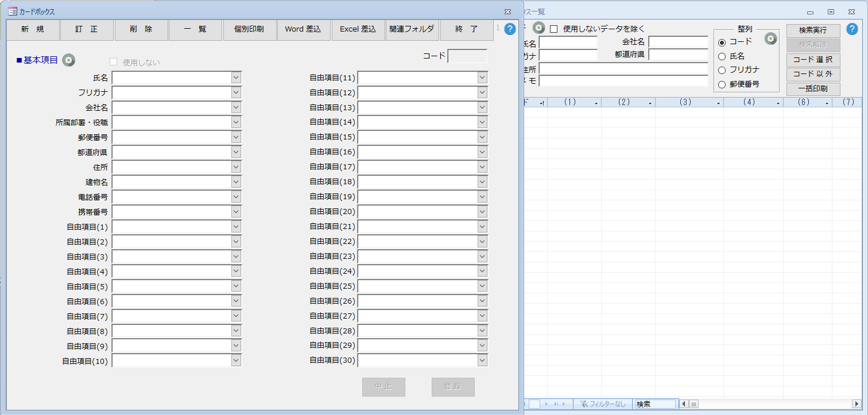Expand the フリガナ dropdown
Image resolution: width=868 pixels, height=415 pixels.
(236, 92)
